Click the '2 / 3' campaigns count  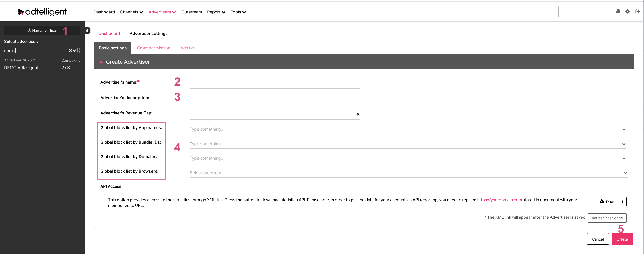(65, 68)
